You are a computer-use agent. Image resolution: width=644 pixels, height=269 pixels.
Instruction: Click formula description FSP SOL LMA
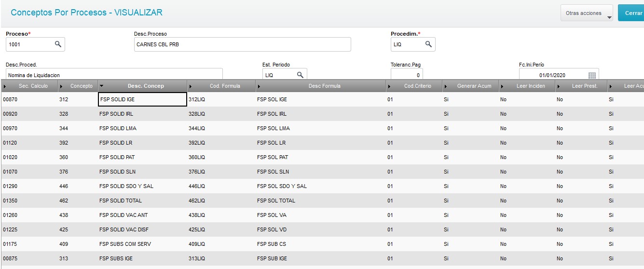(x=273, y=128)
